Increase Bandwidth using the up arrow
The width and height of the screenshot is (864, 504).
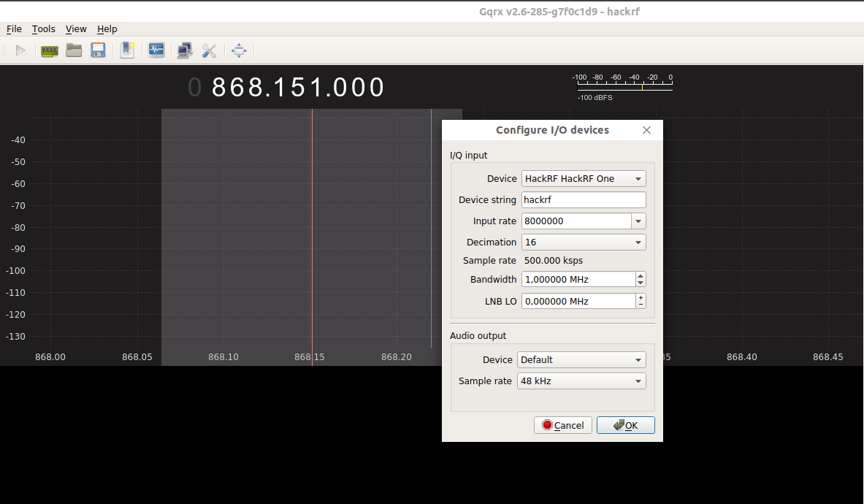coord(641,275)
